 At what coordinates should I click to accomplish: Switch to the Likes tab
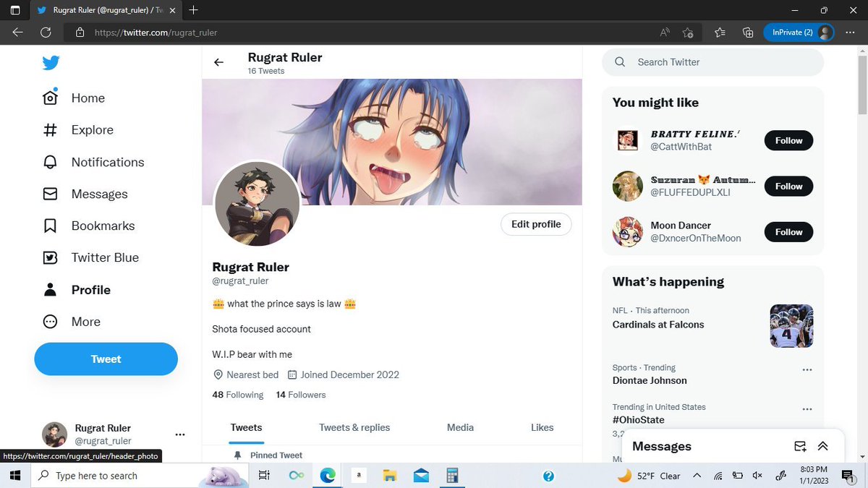542,427
